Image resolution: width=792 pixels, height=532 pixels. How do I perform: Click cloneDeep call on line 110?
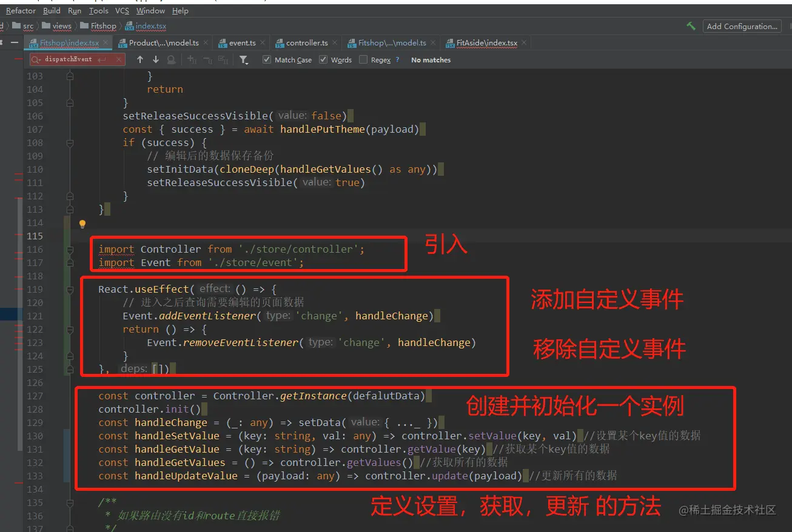click(x=246, y=169)
